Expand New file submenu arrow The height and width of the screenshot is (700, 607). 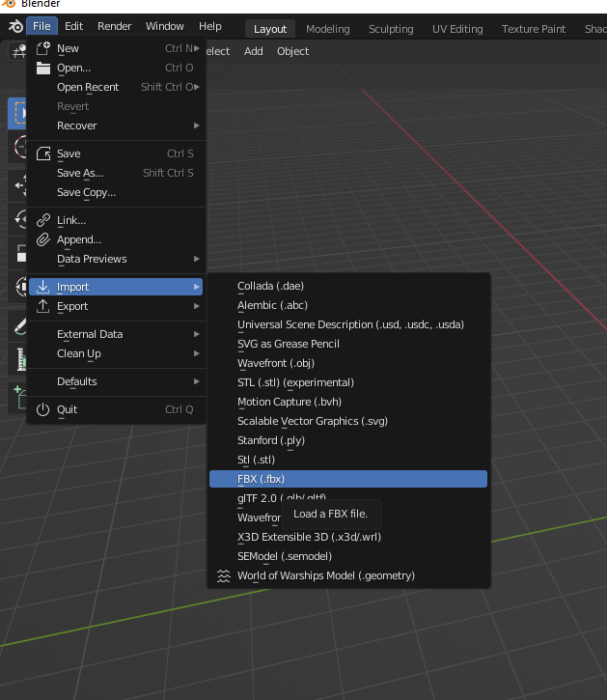point(197,48)
